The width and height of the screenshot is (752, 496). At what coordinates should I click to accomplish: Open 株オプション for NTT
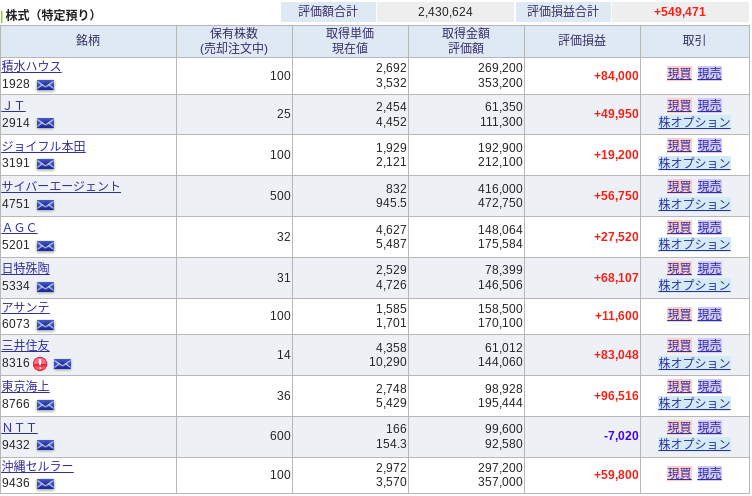(x=694, y=444)
